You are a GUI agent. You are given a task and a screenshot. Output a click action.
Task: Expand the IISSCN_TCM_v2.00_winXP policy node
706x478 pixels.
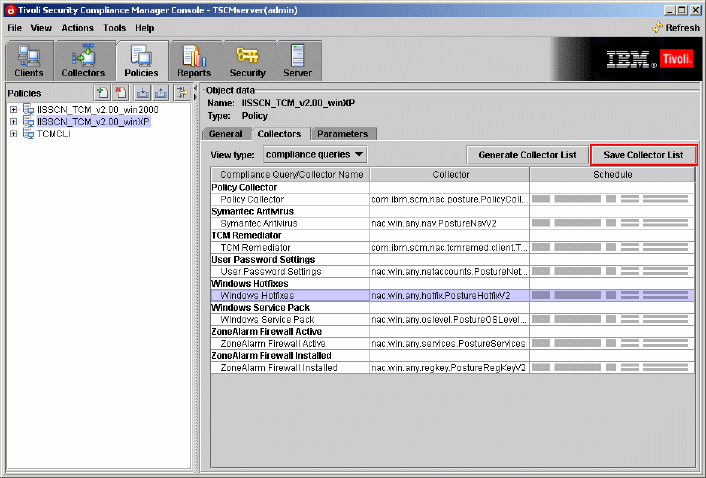pos(13,121)
